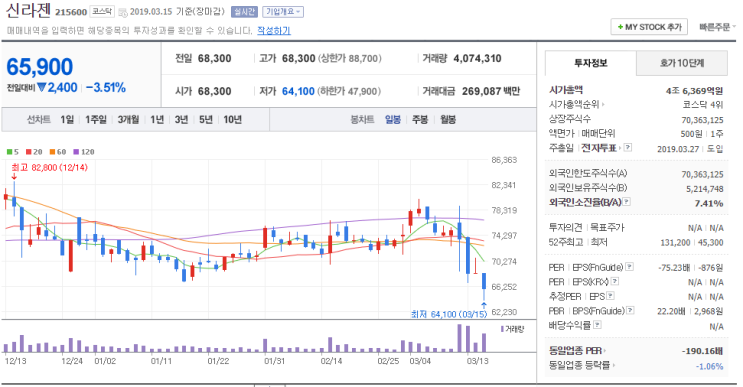Open the 작성하기 link

point(274,30)
